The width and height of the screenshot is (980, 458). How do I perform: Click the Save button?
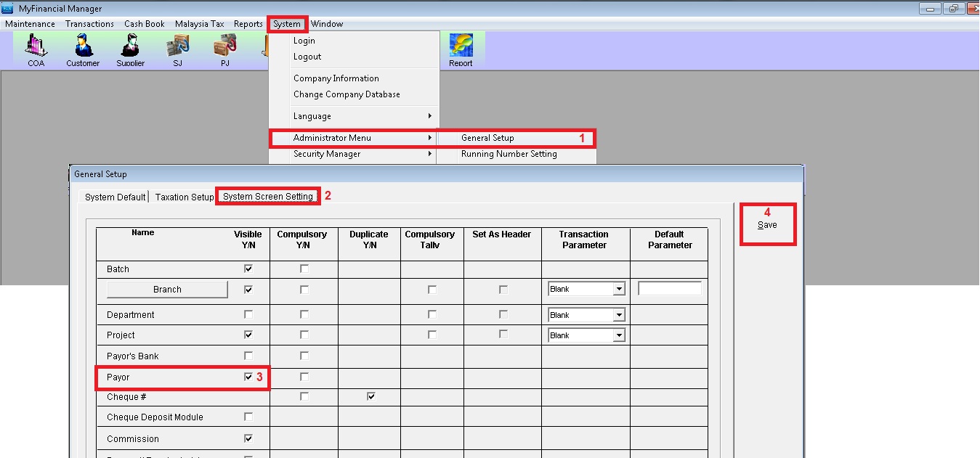pyautogui.click(x=767, y=225)
